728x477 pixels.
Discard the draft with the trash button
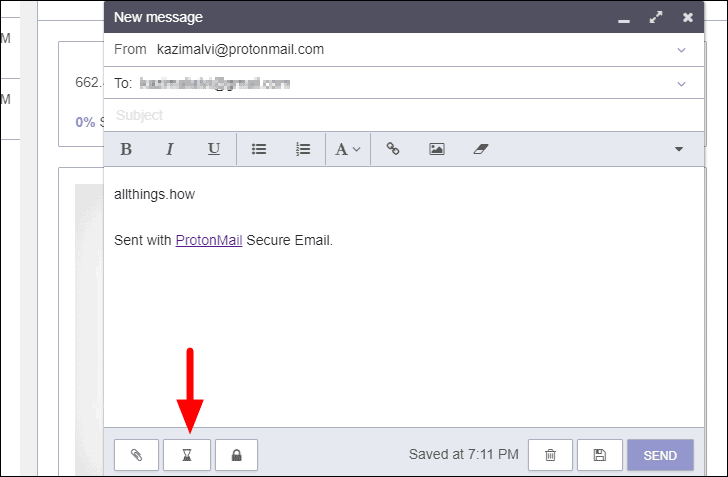pyautogui.click(x=550, y=455)
